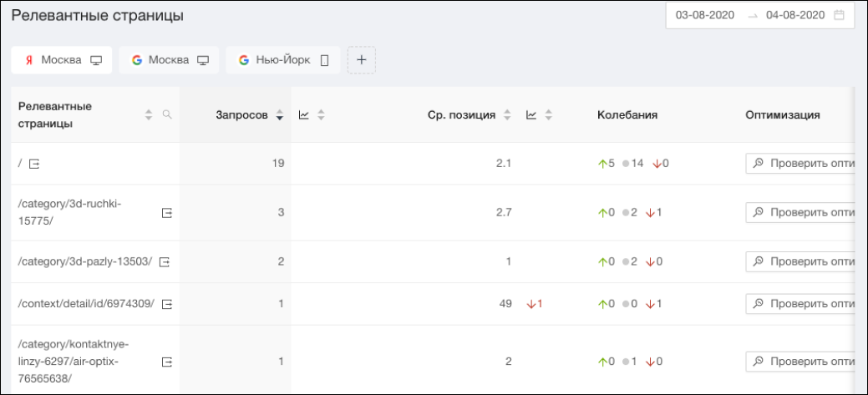Open the calendar icon in date range
868x395 pixels.
pos(840,16)
